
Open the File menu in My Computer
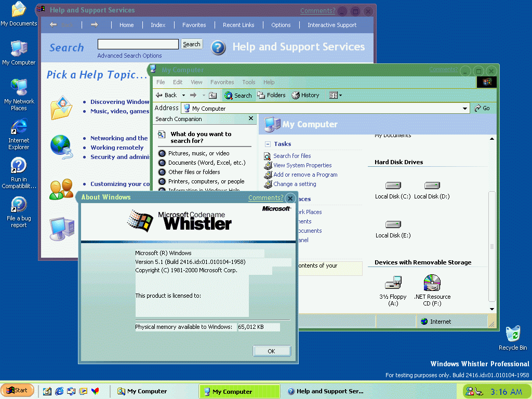(x=161, y=82)
